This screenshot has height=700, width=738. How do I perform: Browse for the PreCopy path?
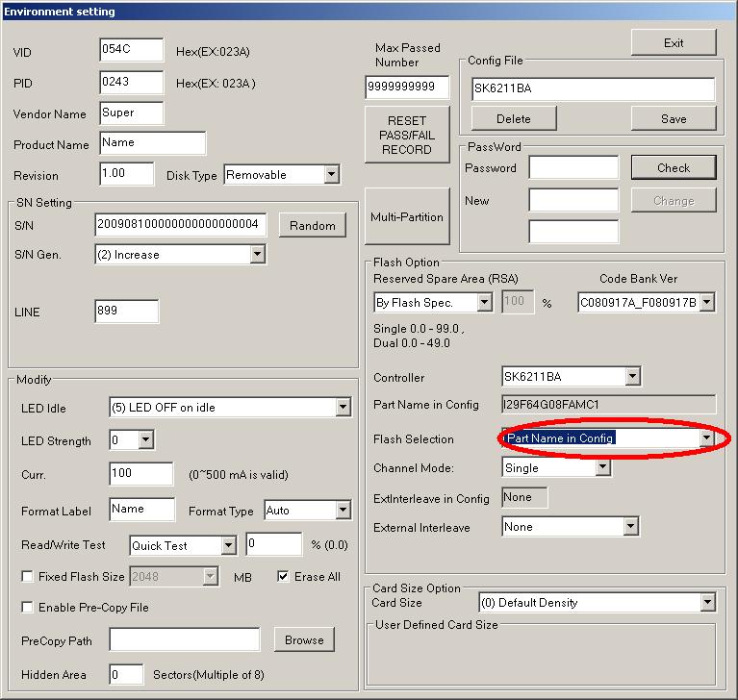point(304,639)
